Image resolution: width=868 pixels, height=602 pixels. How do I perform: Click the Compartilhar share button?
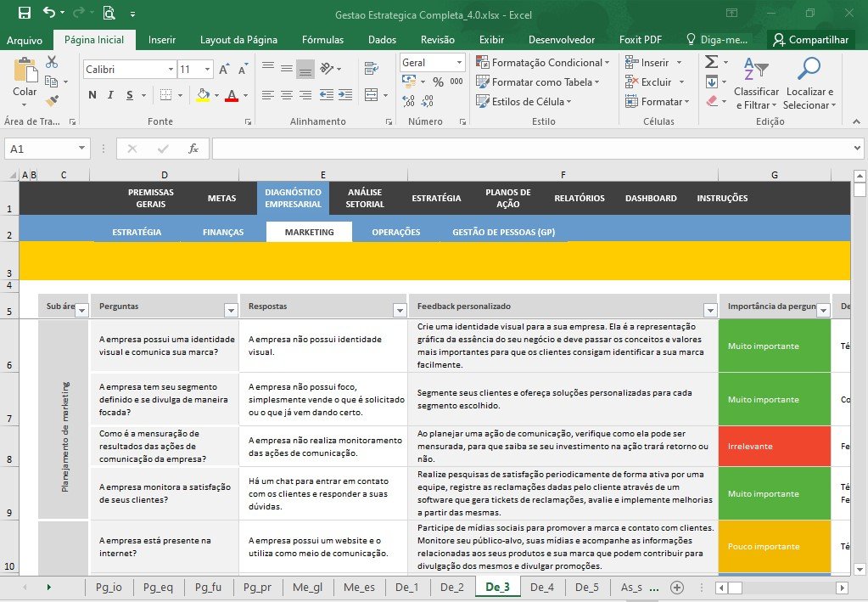tap(811, 40)
